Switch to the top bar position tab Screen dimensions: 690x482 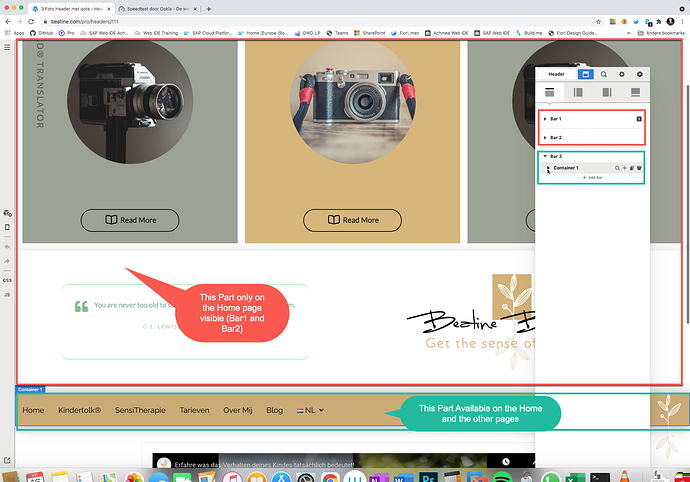coord(549,92)
